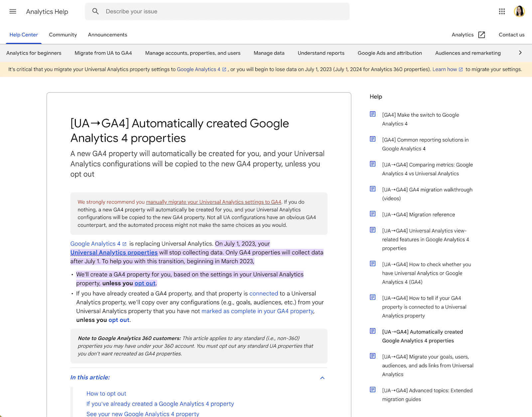
Task: Open How to tell if GA4 property is connected
Action: coord(424,307)
